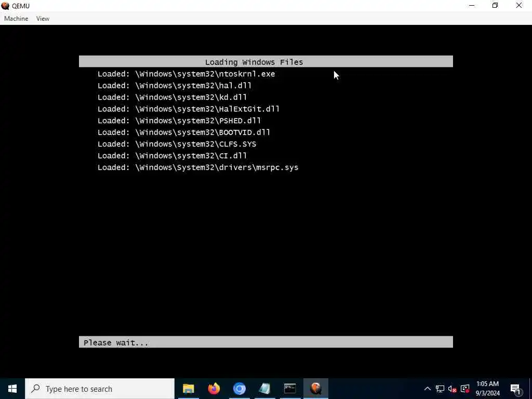Click the line with hal.dll
Image resolution: width=532 pixels, height=399 pixels.
(175, 86)
